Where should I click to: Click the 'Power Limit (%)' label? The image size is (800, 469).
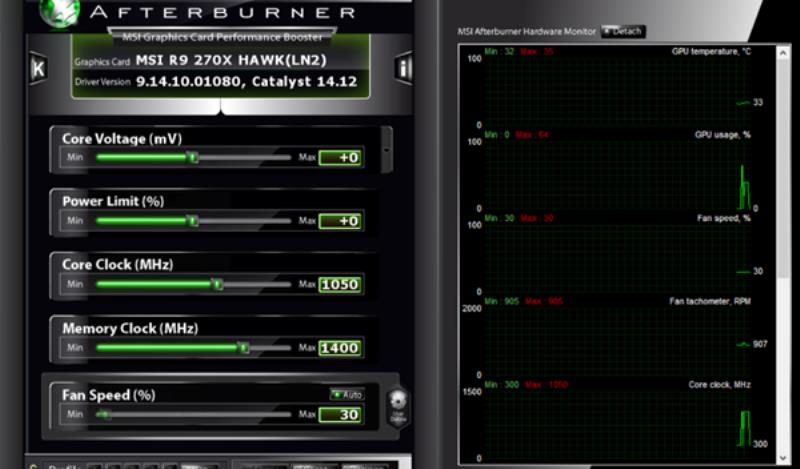[113, 201]
